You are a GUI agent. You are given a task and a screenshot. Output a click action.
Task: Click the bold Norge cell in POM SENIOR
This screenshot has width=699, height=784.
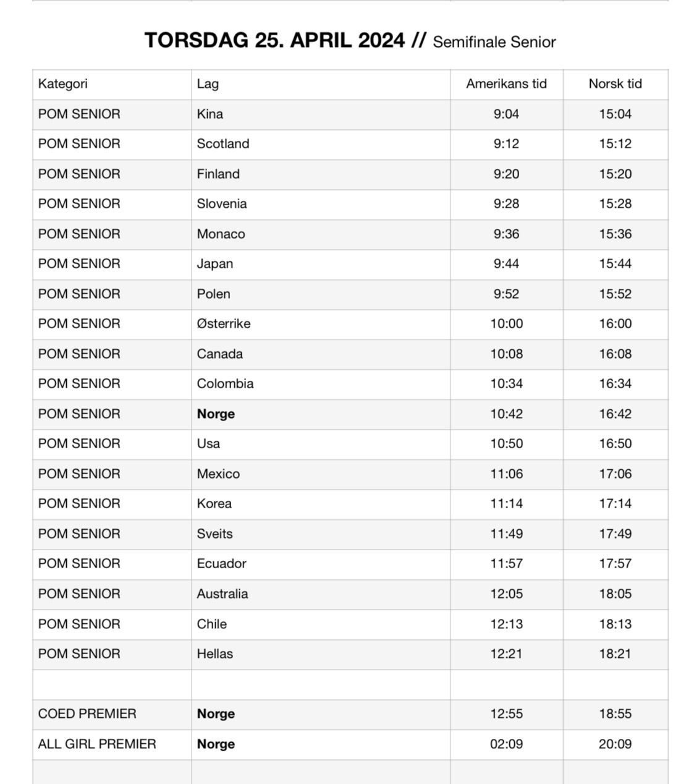321,414
